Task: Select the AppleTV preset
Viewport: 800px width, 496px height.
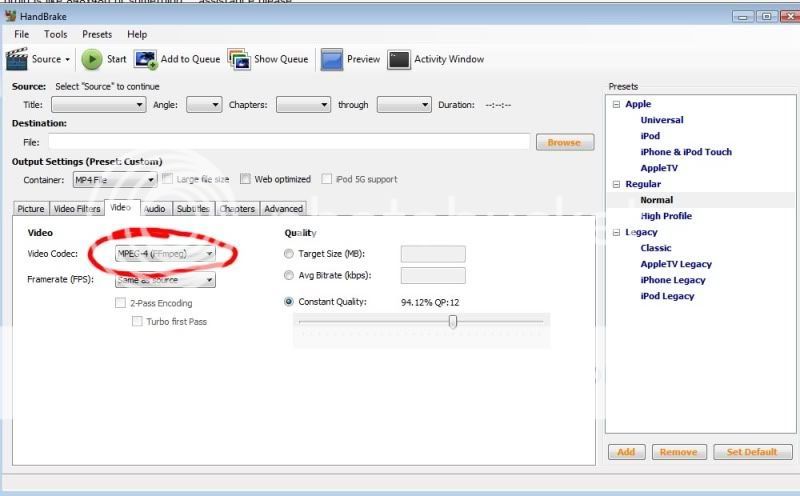Action: tap(659, 168)
